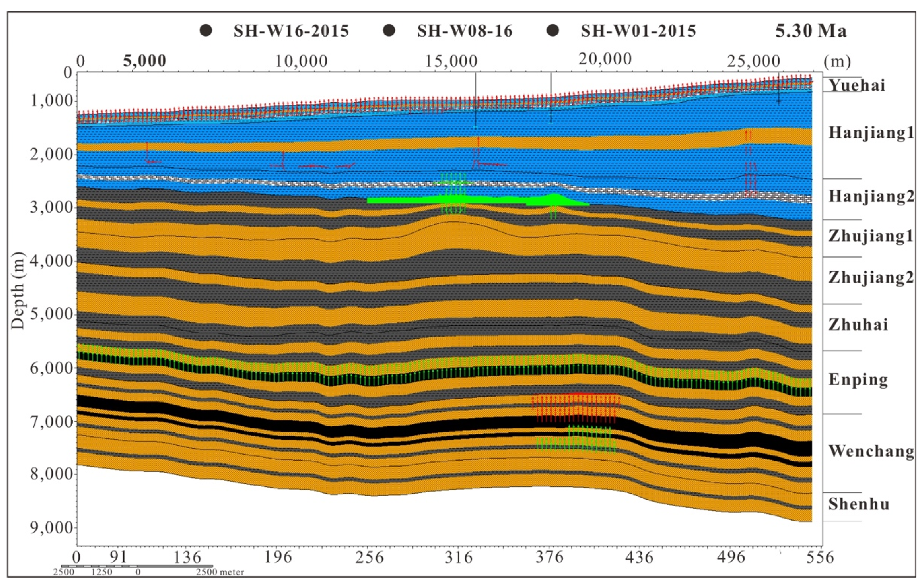Screen dimensions: 924x584
Task: Click the Zhuhai formation label
Action: click(858, 324)
